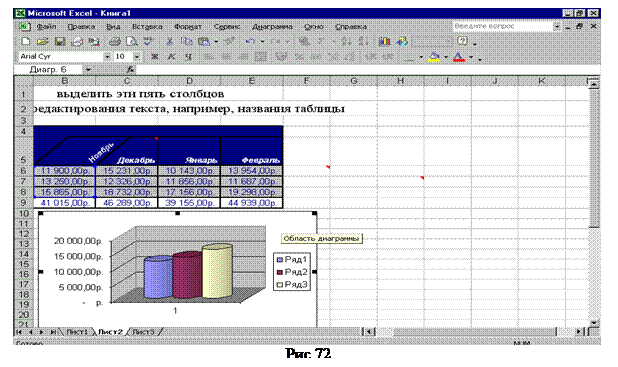The image size is (618, 367).
Task: Click the Undo arrow icon
Action: click(x=250, y=41)
